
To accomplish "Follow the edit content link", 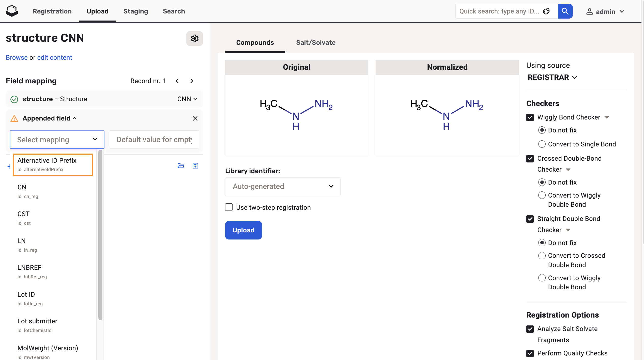I will [x=55, y=57].
